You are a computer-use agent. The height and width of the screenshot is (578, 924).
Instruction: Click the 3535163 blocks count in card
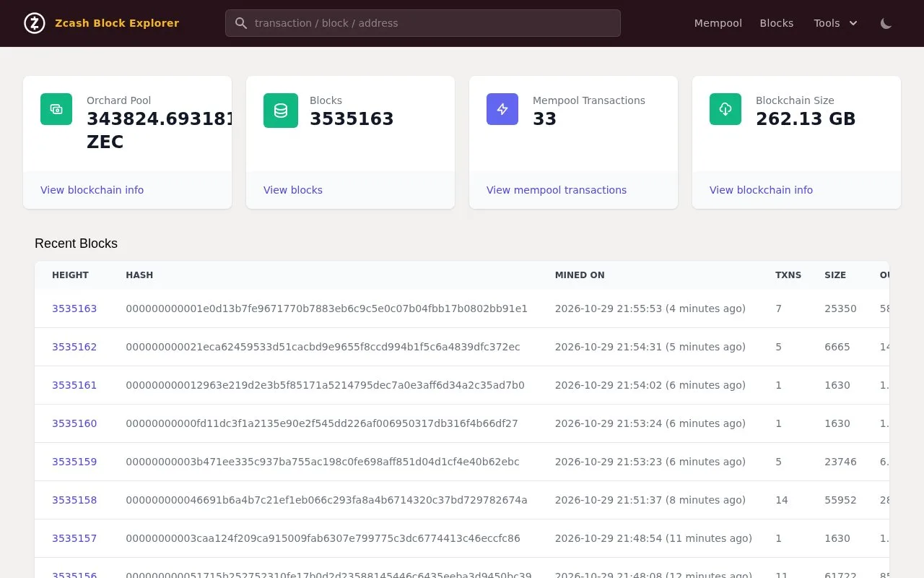tap(352, 119)
